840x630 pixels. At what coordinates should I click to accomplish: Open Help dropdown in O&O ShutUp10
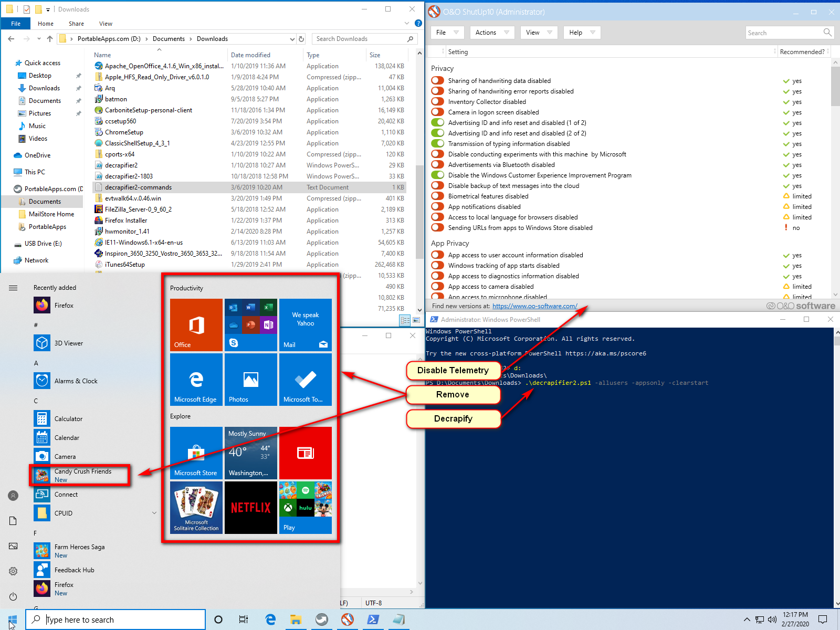[x=582, y=33]
